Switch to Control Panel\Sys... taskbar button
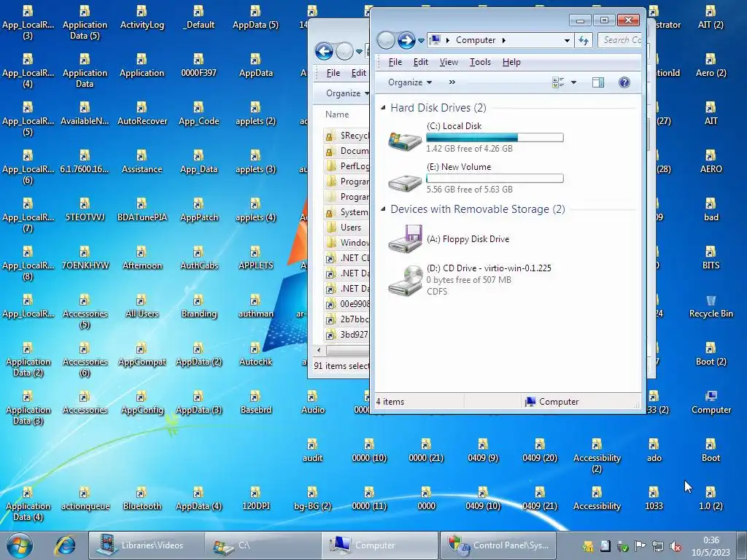 coord(498,545)
